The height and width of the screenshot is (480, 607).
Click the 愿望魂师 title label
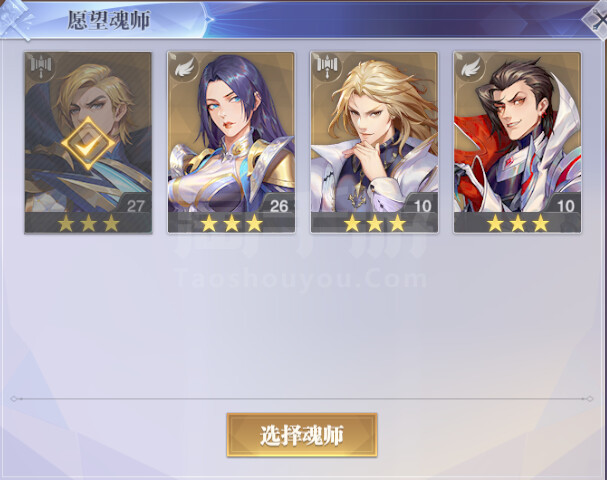[x=109, y=21]
